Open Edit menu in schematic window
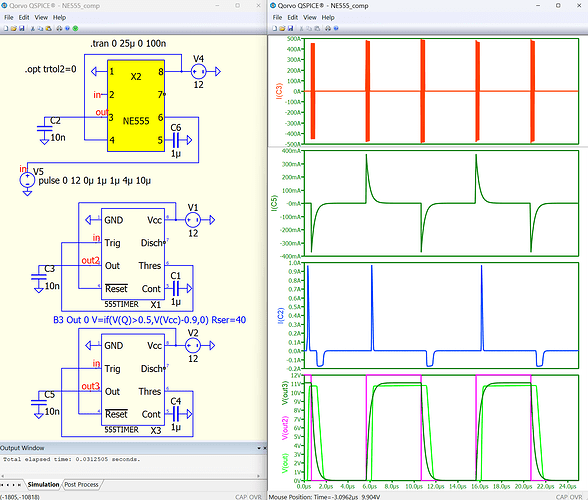Image resolution: width=588 pixels, height=500 pixels. [x=24, y=17]
